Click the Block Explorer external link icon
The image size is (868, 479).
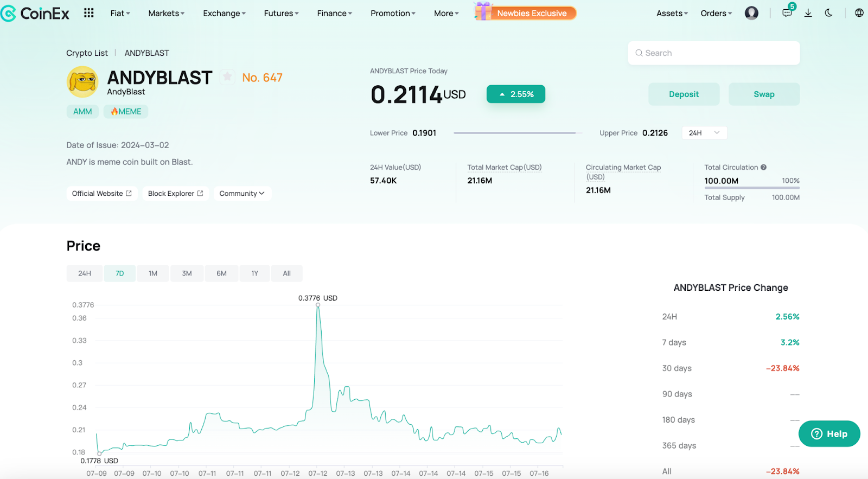click(x=200, y=193)
